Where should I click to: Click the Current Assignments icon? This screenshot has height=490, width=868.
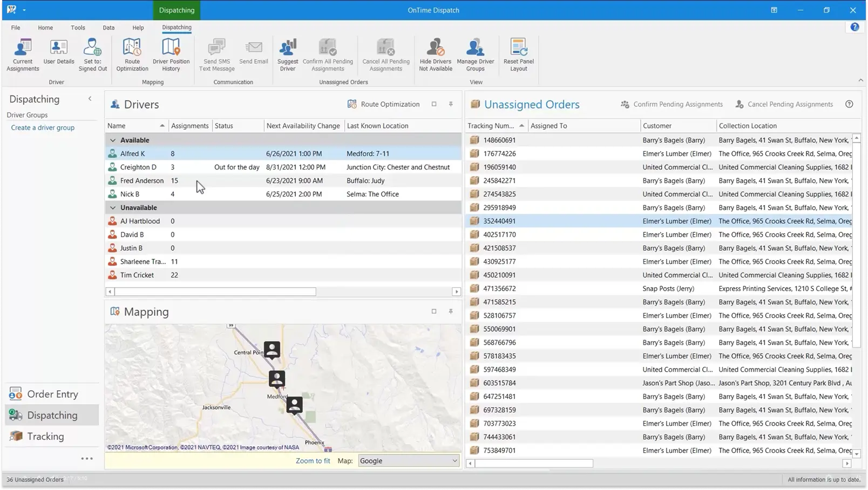pos(22,54)
